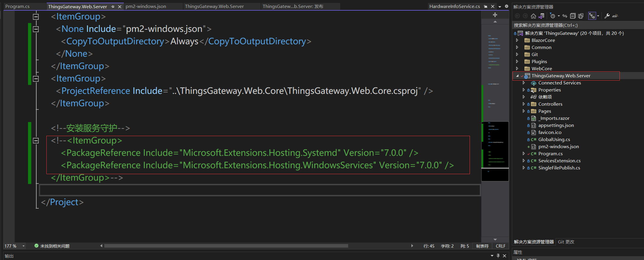Image resolution: width=644 pixels, height=260 pixels.
Task: Switch between solution and folder views
Action: (541, 16)
